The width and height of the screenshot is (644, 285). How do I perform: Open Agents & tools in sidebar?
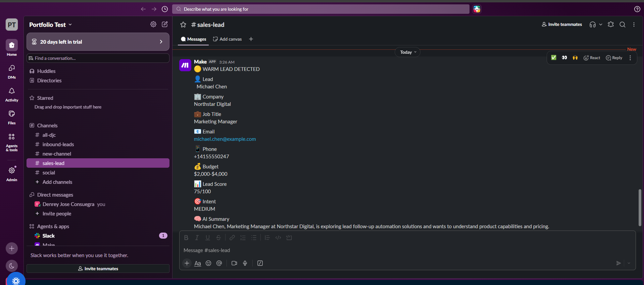(12, 142)
